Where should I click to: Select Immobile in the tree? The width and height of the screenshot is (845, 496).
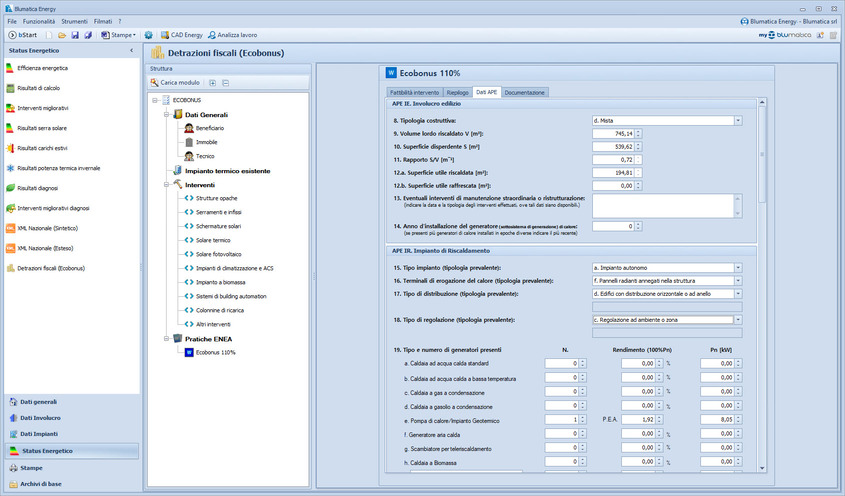[206, 142]
